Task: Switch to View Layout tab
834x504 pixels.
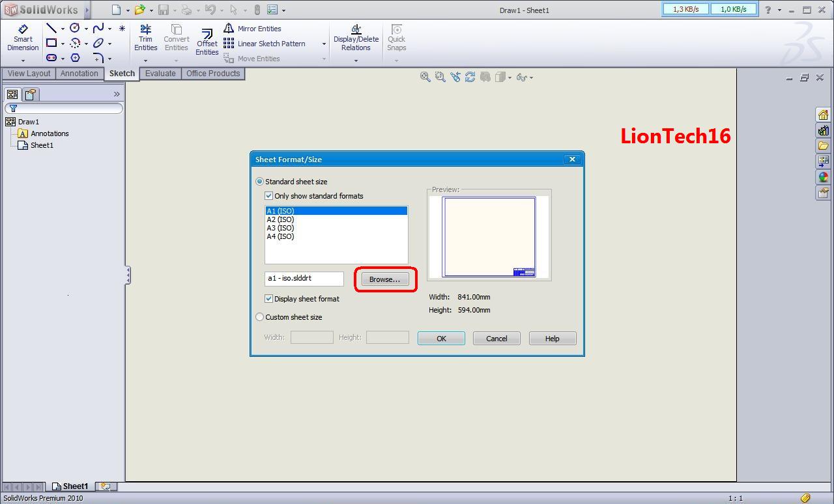Action: (x=29, y=74)
